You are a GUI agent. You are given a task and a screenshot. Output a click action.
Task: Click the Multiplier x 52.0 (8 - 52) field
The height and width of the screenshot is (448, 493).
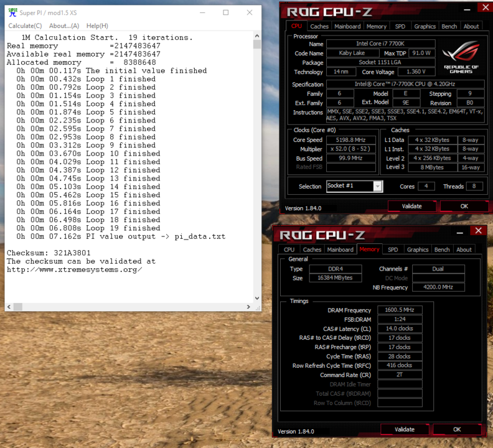(x=350, y=149)
